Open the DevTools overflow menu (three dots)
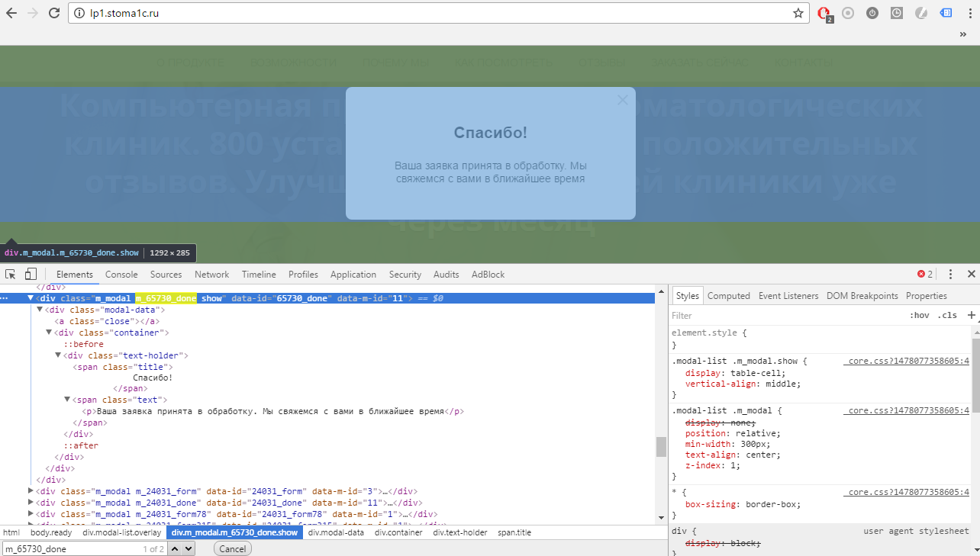Image resolution: width=980 pixels, height=556 pixels. coord(950,274)
